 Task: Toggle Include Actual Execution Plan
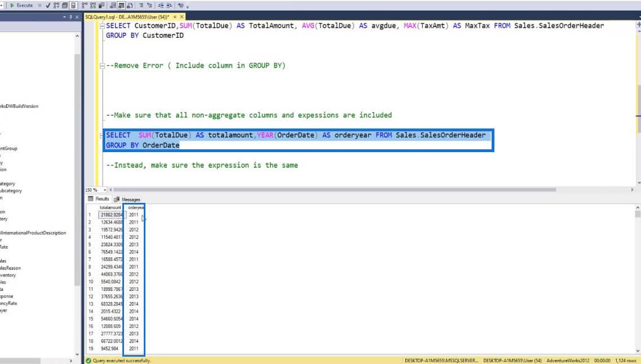84,5
